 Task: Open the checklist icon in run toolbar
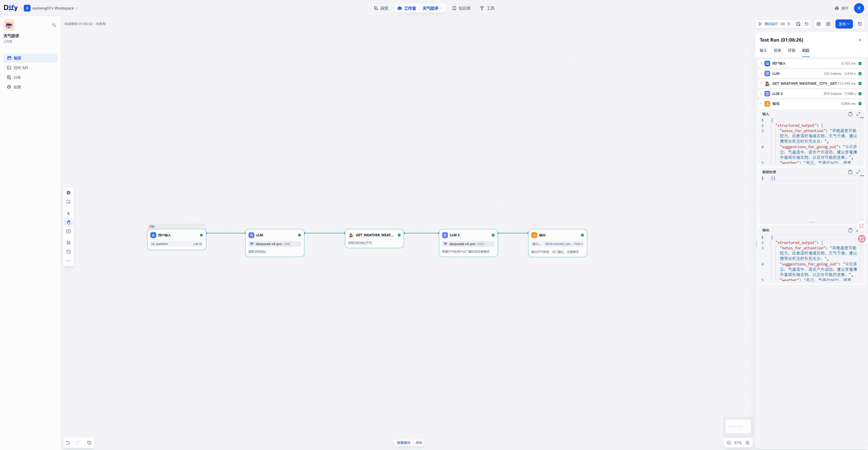[807, 24]
